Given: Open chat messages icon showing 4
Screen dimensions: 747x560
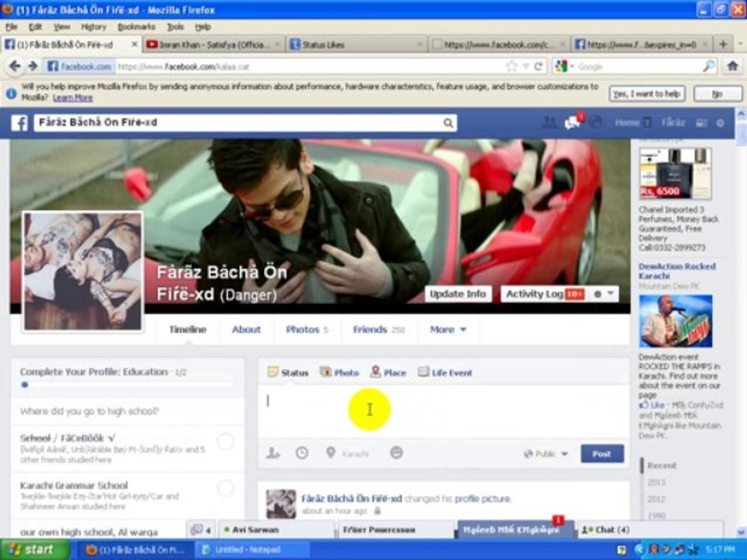Looking at the screenshot, I should pos(201,530).
